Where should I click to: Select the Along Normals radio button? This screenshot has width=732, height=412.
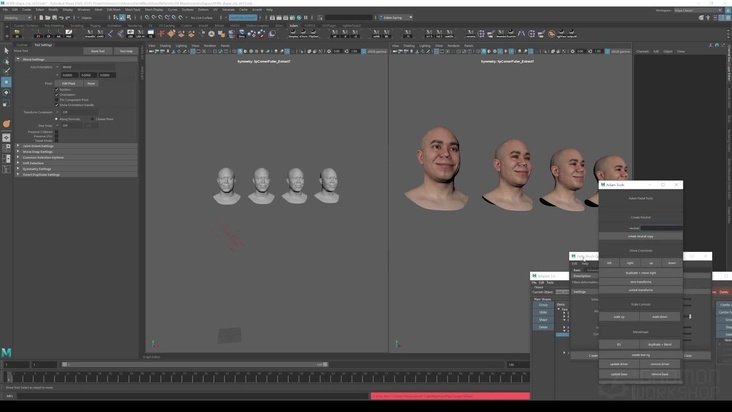[57, 119]
